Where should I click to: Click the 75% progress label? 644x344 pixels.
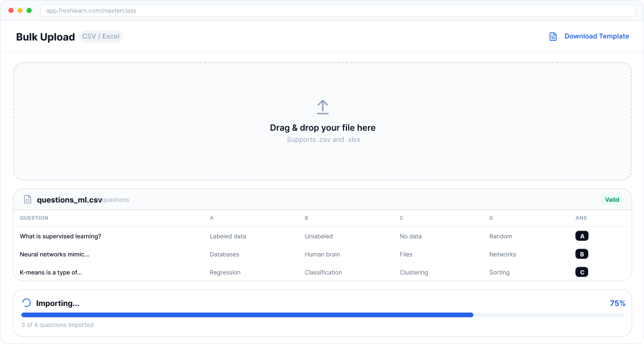pyautogui.click(x=617, y=303)
